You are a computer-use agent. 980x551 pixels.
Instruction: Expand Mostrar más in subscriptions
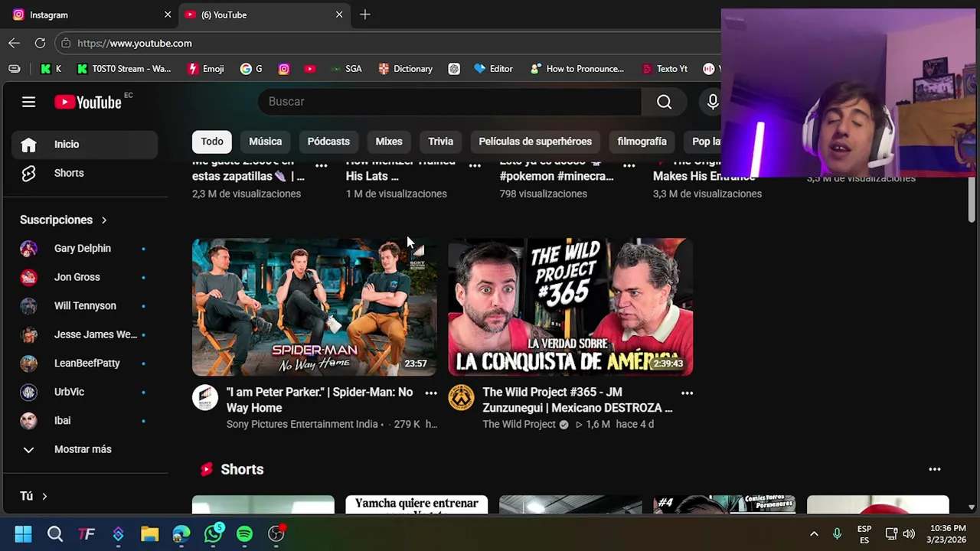[x=84, y=449]
